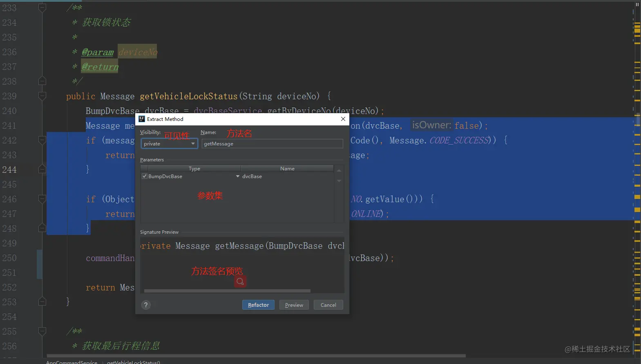This screenshot has height=364, width=641.
Task: Toggle the fold end marker at line 248
Action: [x=42, y=228]
